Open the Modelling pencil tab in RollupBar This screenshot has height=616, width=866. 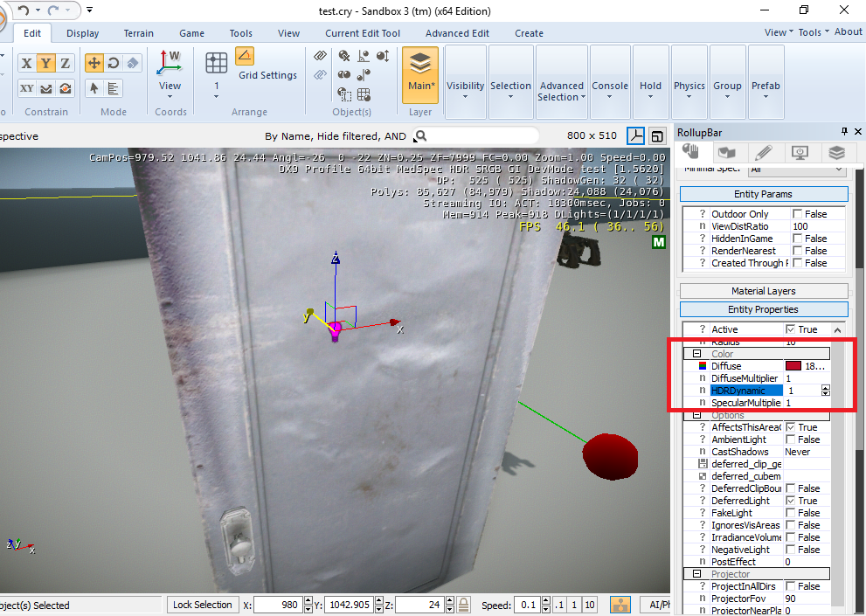pyautogui.click(x=763, y=151)
